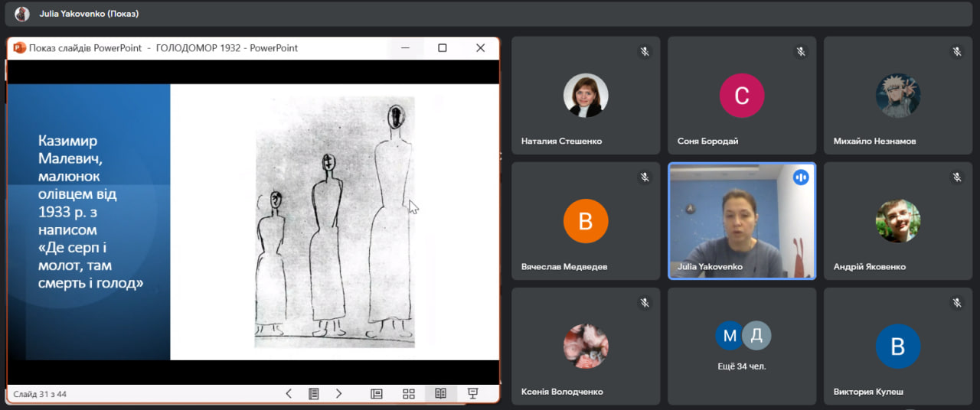Click the Malevich pencil drawing on slide
The height and width of the screenshot is (410, 980).
click(x=335, y=222)
